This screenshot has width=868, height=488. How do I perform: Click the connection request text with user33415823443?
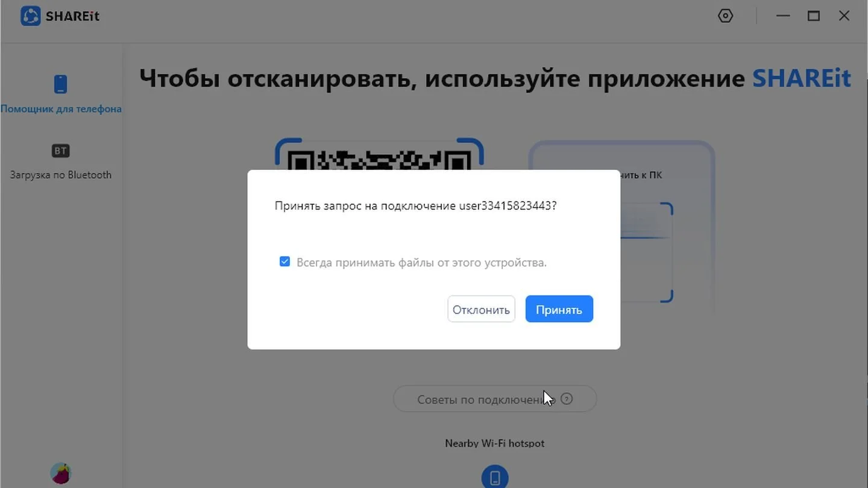(x=415, y=205)
